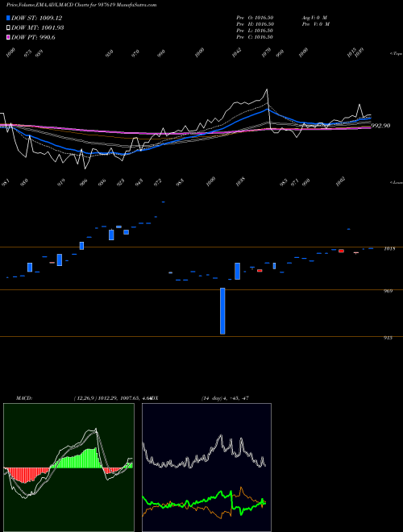Click the magenta DOW PT legend swatch
Viewport: 403px width, 532px height.
pos(8,37)
